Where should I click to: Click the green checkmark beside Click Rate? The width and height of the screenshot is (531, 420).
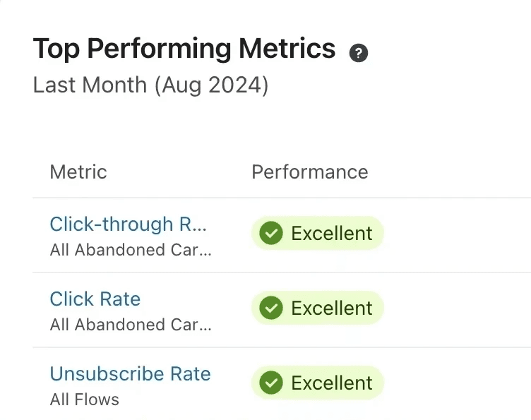(270, 308)
